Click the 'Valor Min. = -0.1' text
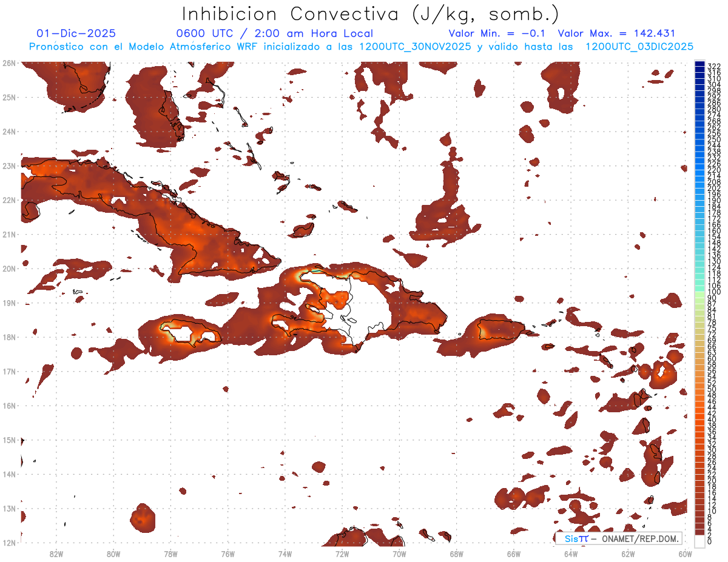728x562 pixels. click(497, 33)
